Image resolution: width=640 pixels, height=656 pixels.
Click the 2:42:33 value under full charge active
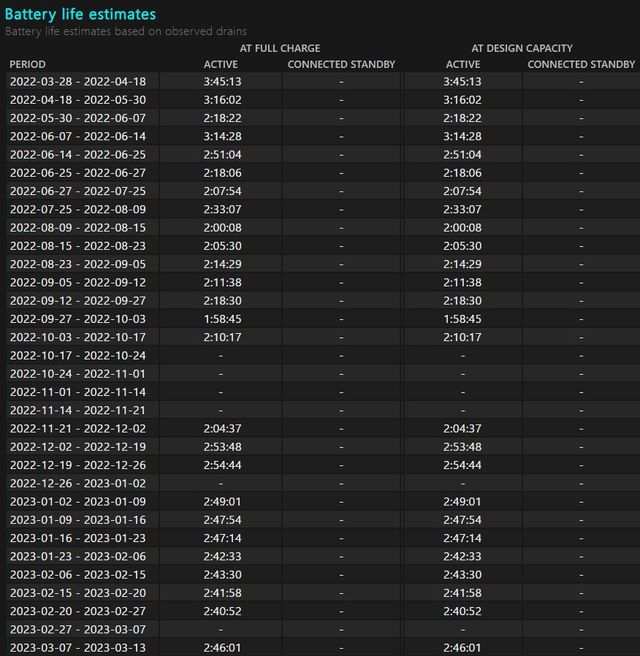click(222, 557)
